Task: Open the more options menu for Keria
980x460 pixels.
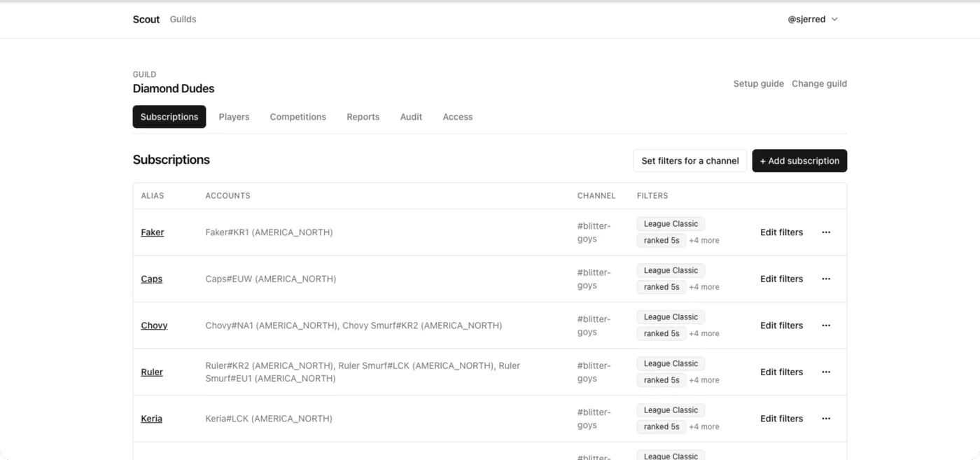Action: [826, 419]
